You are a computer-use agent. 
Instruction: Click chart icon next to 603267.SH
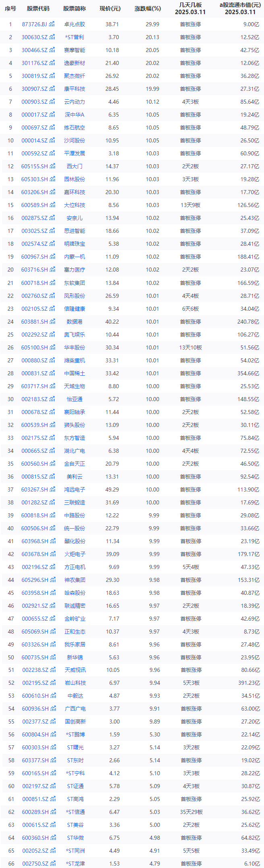(x=52, y=489)
